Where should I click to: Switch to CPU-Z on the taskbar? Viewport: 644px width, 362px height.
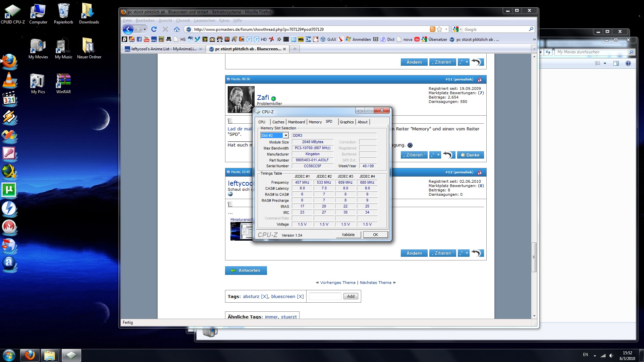[71, 355]
